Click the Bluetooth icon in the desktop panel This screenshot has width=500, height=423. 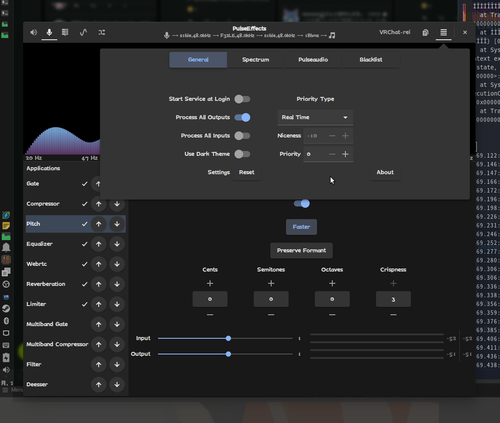point(6,321)
